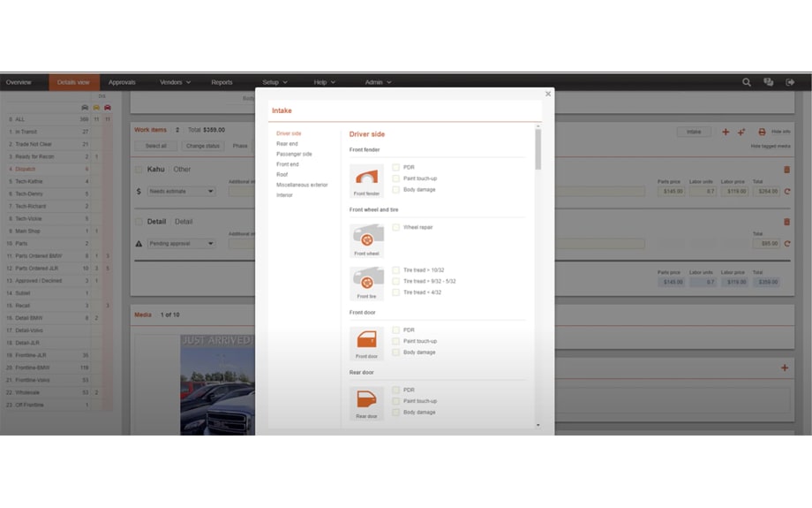Image resolution: width=812 pixels, height=508 pixels.
Task: Open search with the magnifier icon
Action: point(747,82)
